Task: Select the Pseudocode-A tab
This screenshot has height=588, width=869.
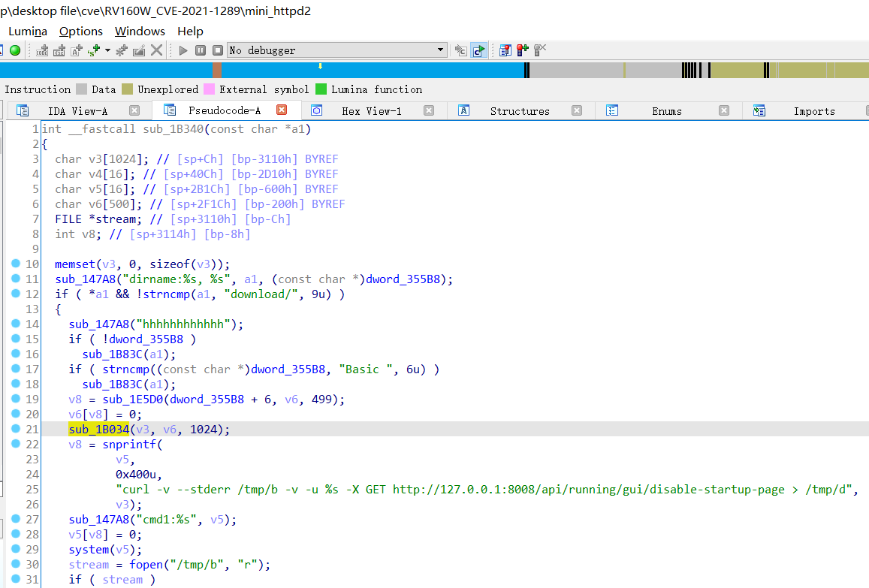Action: point(225,110)
